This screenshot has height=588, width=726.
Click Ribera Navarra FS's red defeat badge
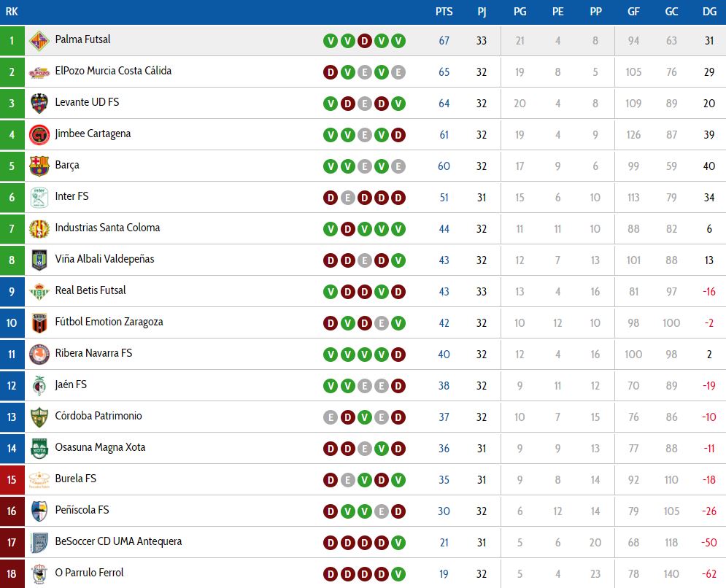click(x=398, y=355)
